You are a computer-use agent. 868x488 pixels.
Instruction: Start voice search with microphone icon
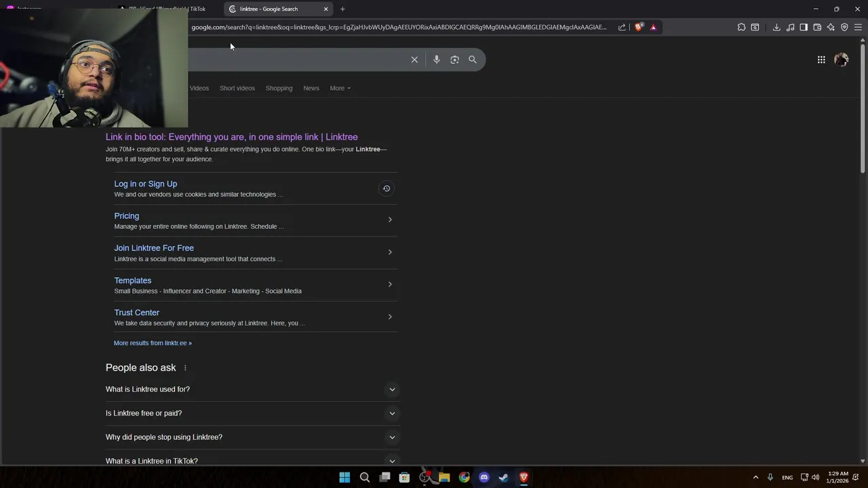tap(437, 60)
